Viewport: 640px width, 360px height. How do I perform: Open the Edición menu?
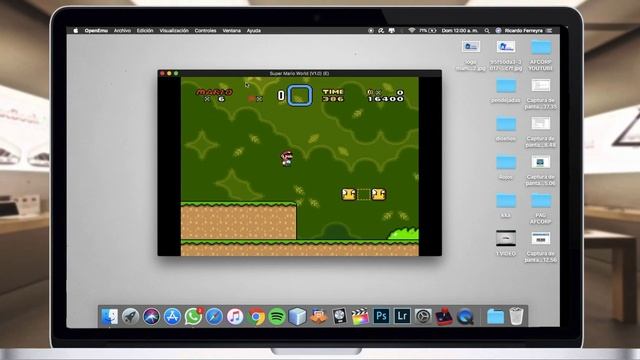(x=145, y=31)
